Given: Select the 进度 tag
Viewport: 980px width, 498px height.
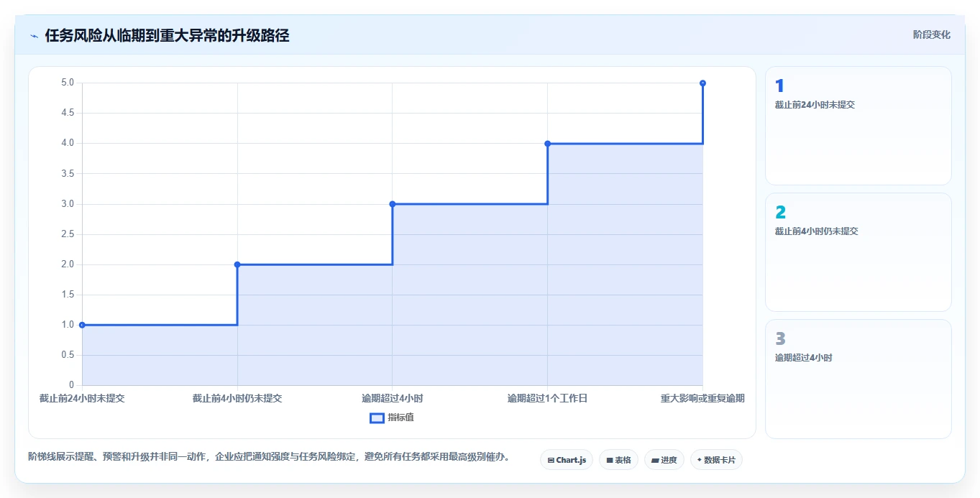Looking at the screenshot, I should pos(664,460).
